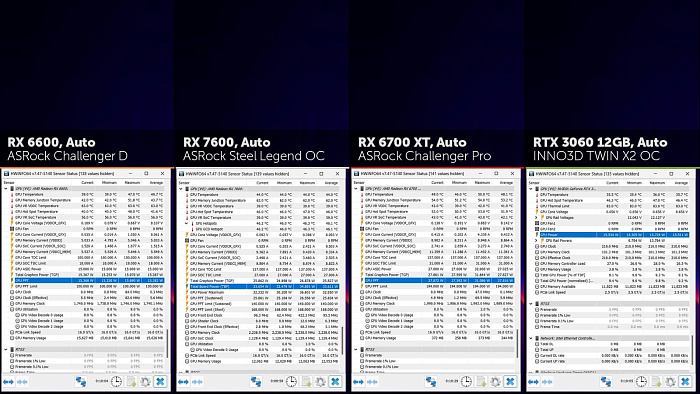
Task: Collapse the RTSS group in RX 6700 XT window
Action: [x=356, y=350]
